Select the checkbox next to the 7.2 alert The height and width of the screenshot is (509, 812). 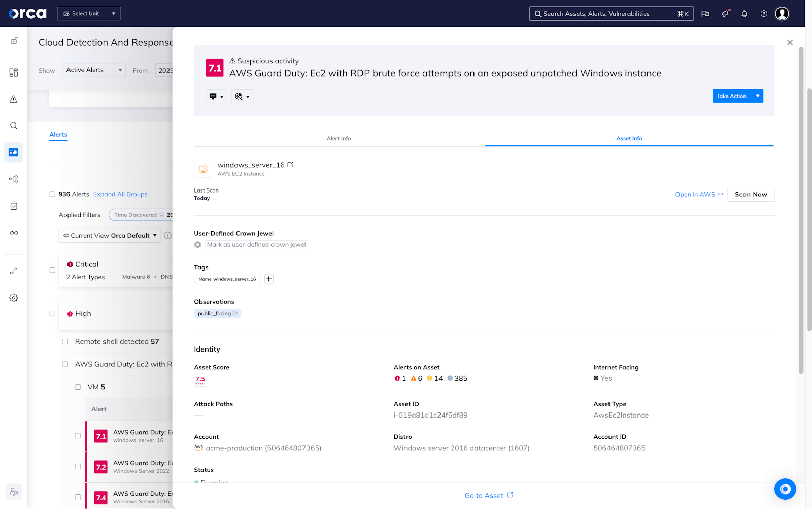pyautogui.click(x=78, y=466)
